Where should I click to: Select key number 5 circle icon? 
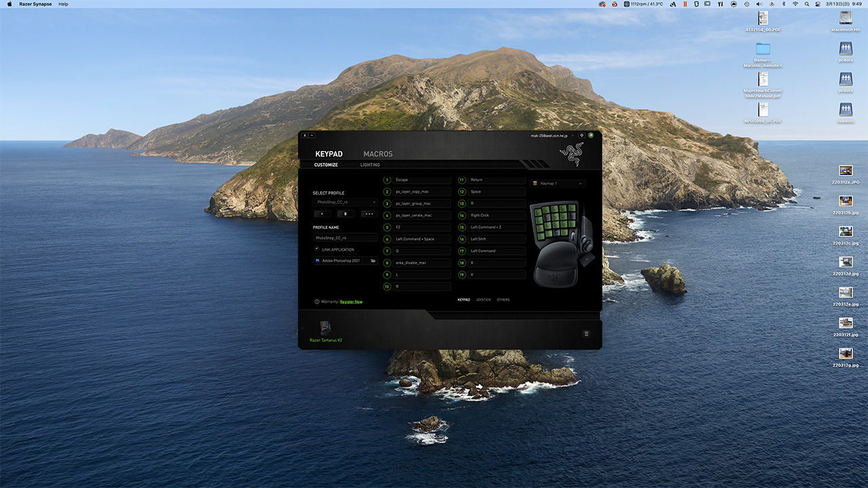coord(387,227)
